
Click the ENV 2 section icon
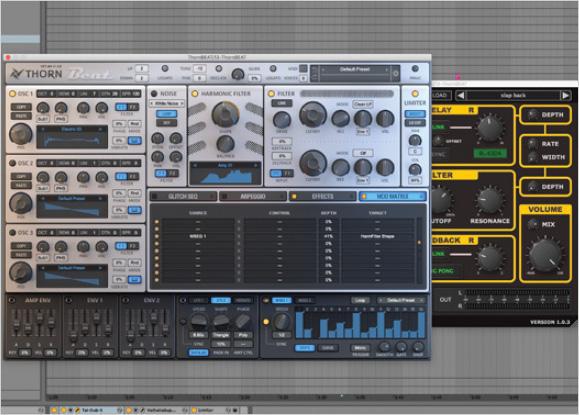tap(126, 300)
